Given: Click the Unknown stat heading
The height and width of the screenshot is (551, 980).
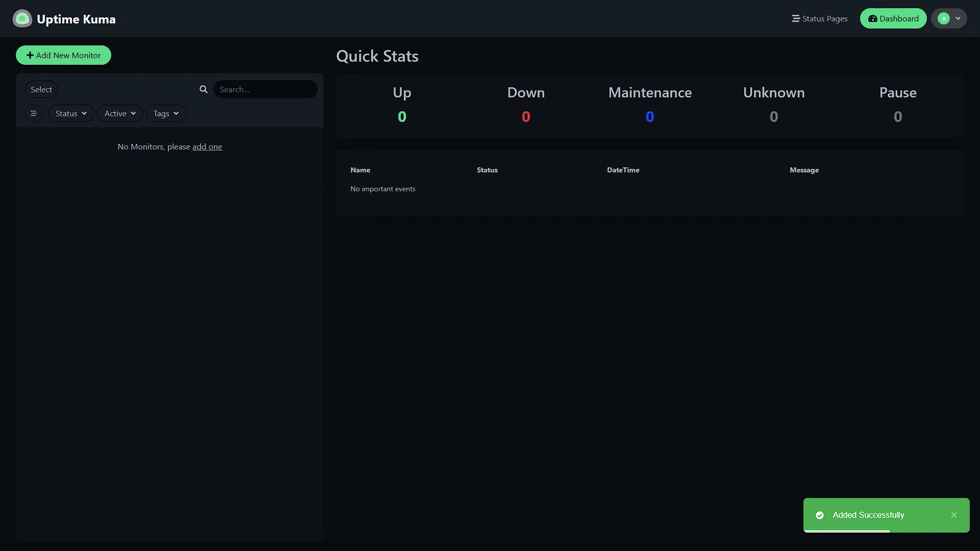Looking at the screenshot, I should tap(774, 92).
